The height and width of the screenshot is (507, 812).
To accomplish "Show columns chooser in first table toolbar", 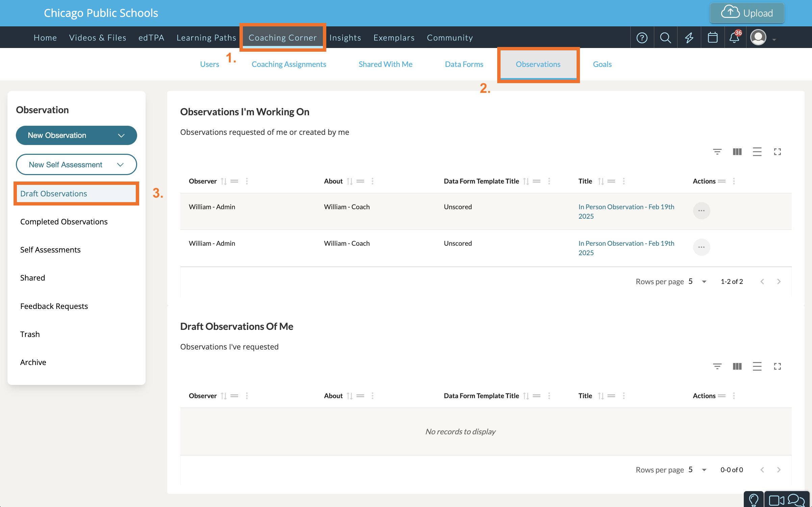I will pos(737,152).
